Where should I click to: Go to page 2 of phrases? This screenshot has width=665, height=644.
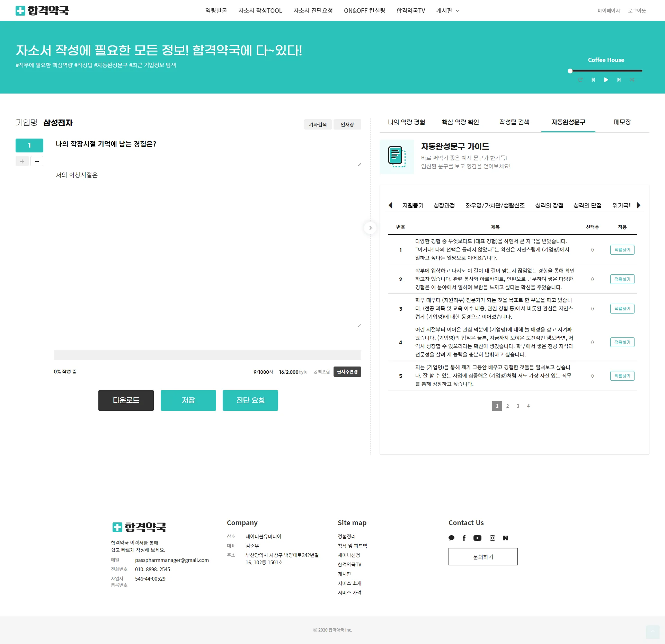[x=507, y=406]
